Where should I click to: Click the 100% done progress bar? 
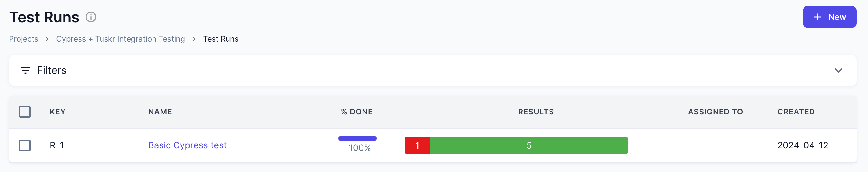point(357,138)
